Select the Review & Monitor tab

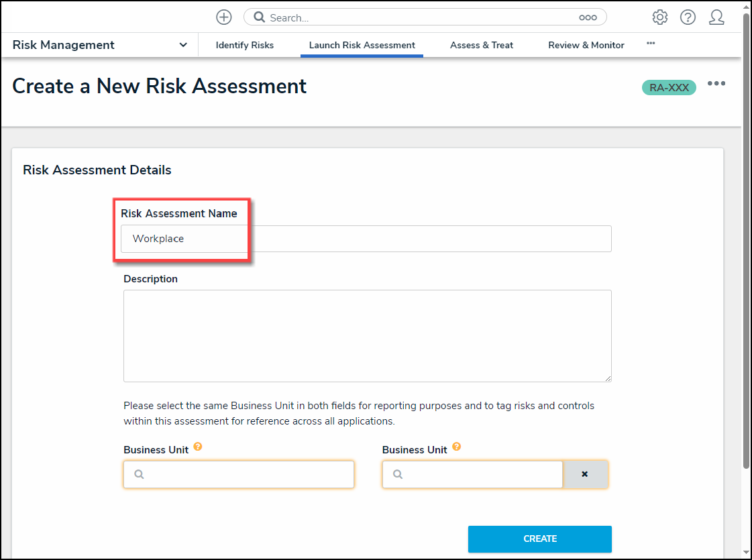coord(586,45)
